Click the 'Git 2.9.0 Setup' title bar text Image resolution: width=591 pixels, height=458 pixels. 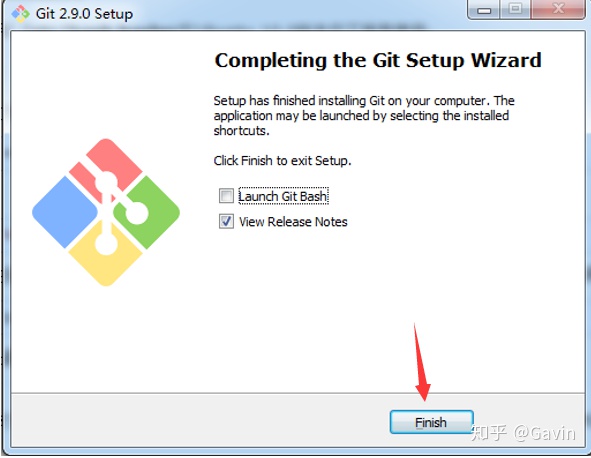84,14
